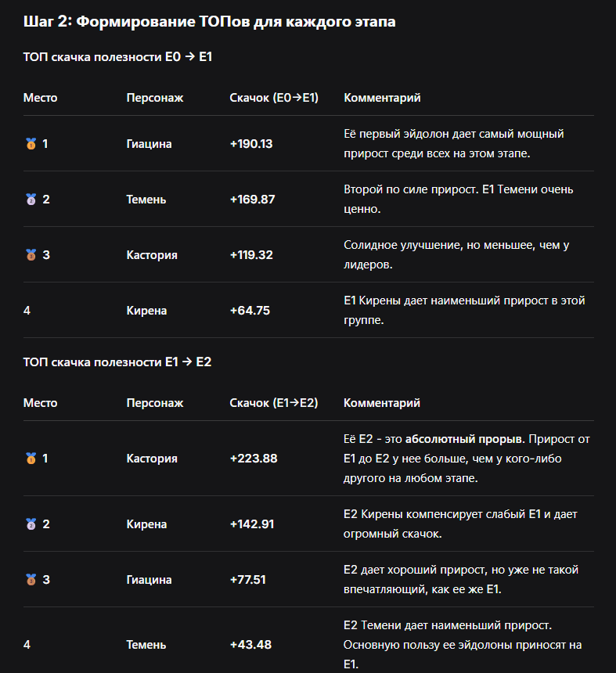The image size is (616, 673).
Task: Click the "Скачок (E0→E1)" column header
Action: [274, 98]
